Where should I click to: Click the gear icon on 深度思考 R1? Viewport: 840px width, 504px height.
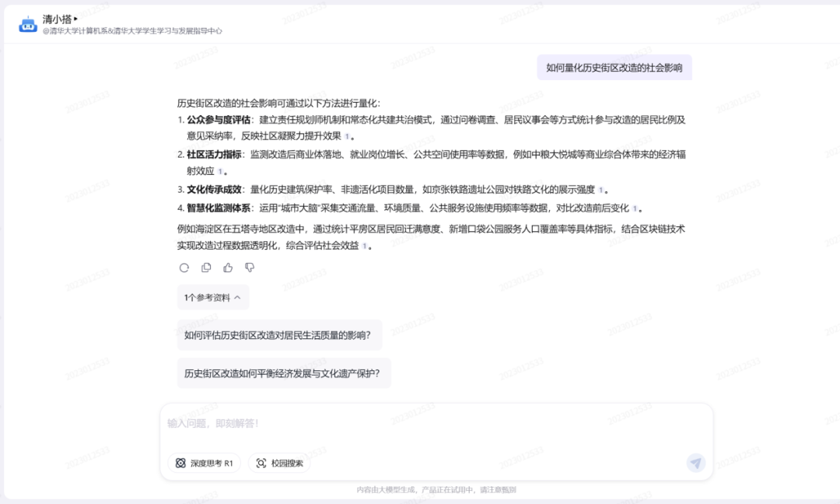coord(180,462)
